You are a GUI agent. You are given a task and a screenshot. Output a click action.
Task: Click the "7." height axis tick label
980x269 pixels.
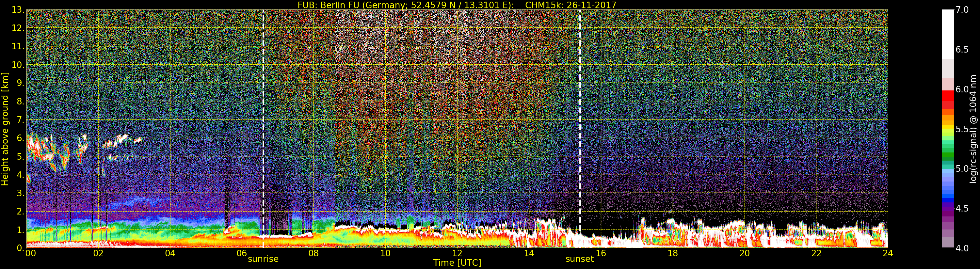tap(21, 120)
